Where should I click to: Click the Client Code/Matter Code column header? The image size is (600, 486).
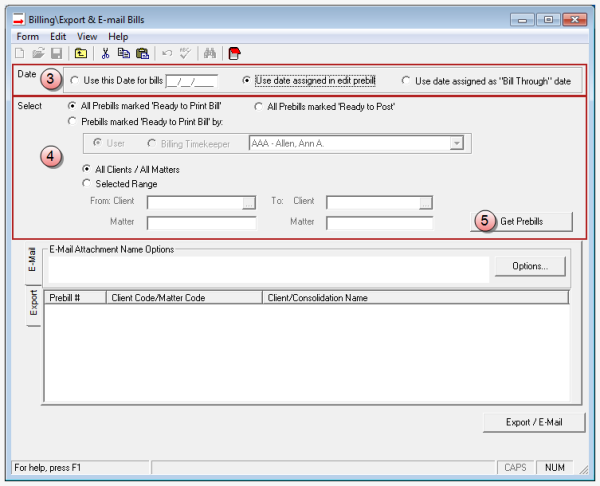(184, 298)
